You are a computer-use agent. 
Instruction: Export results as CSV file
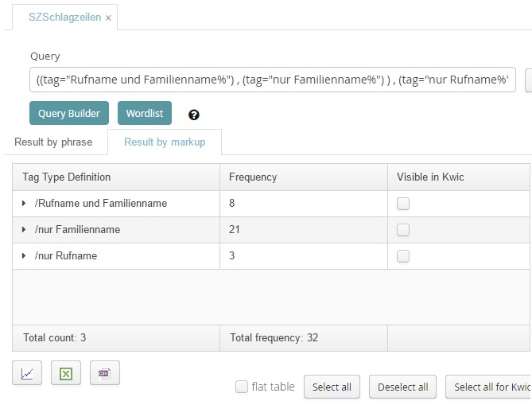[x=104, y=373]
